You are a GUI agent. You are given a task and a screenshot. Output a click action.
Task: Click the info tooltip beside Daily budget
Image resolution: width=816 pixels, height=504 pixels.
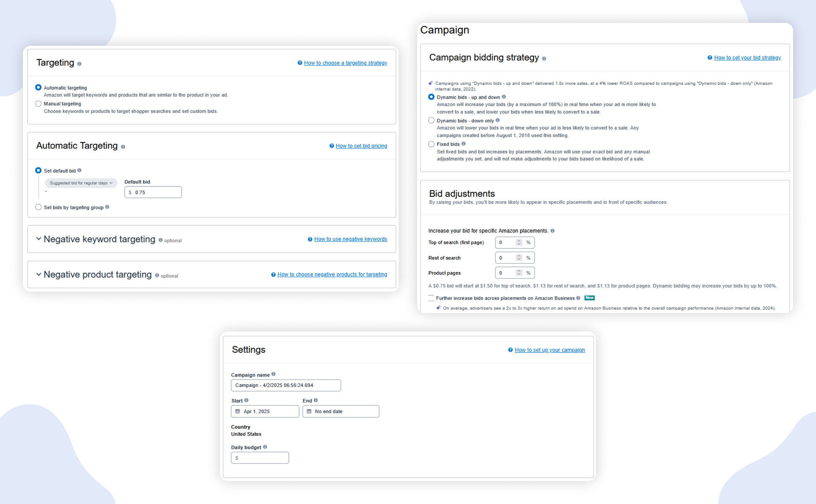pos(266,447)
